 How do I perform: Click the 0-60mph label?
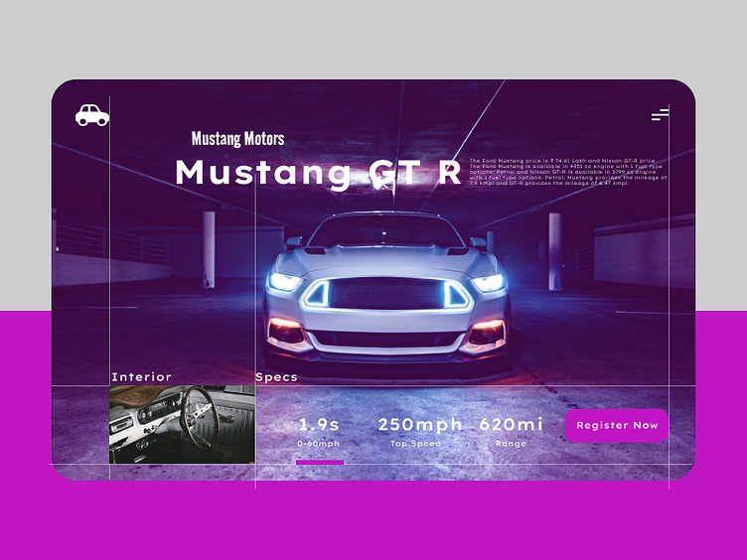(x=318, y=443)
